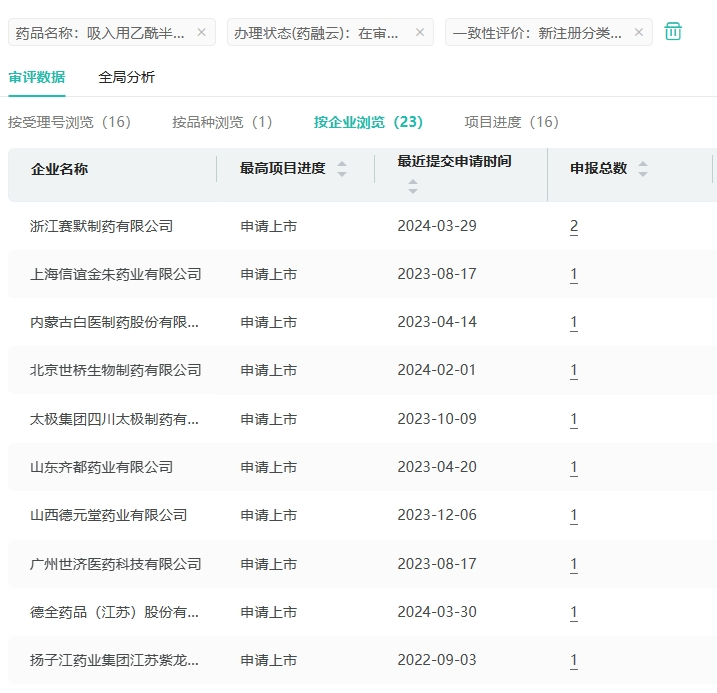This screenshot has height=693, width=717.
Task: Click company name 山东齐都药业有限公司
Action: (102, 467)
